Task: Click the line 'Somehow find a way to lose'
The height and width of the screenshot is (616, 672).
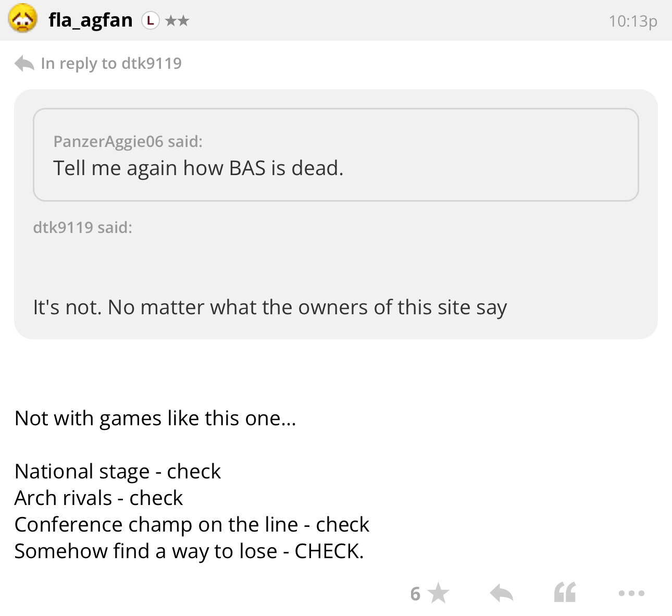Action: (x=189, y=551)
